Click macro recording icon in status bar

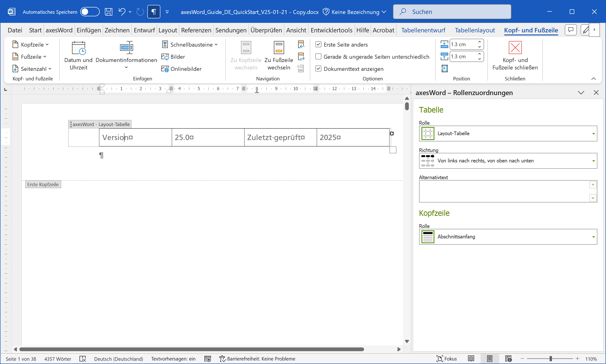click(208, 359)
